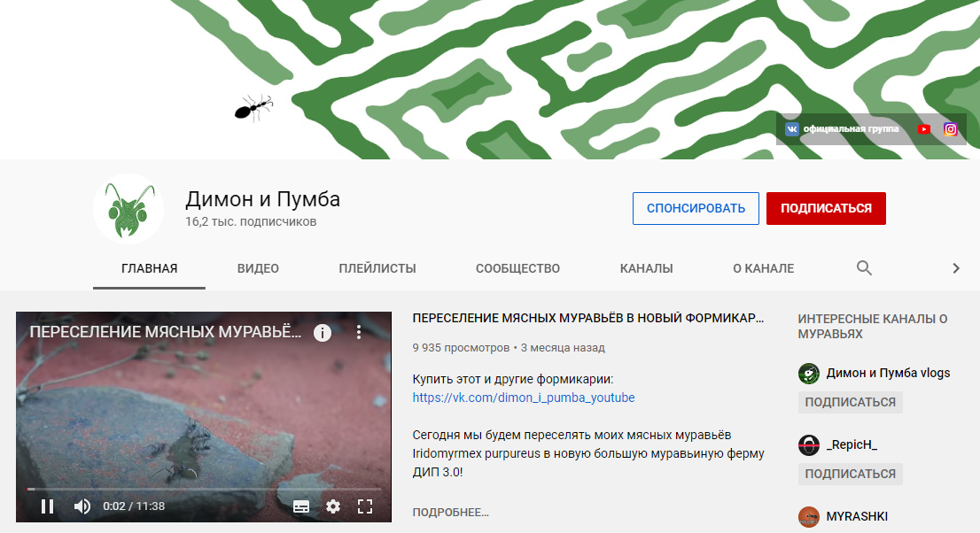
Task: Click the 9 935 просмотров text
Action: click(461, 348)
